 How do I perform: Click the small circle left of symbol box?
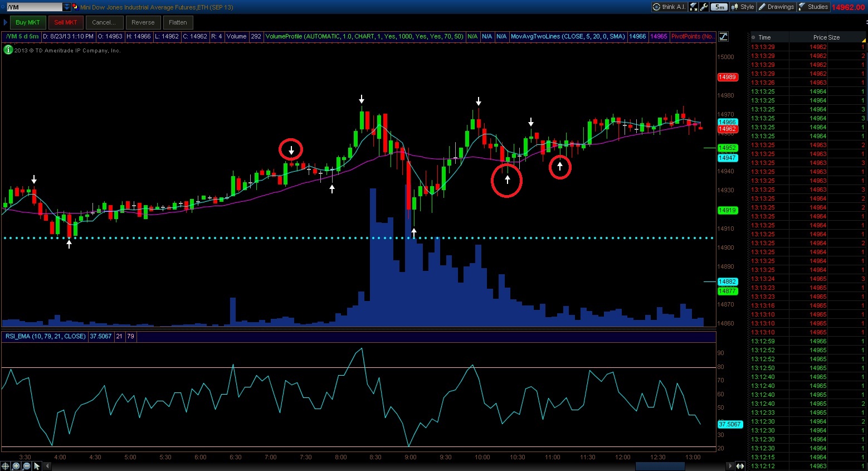point(3,7)
